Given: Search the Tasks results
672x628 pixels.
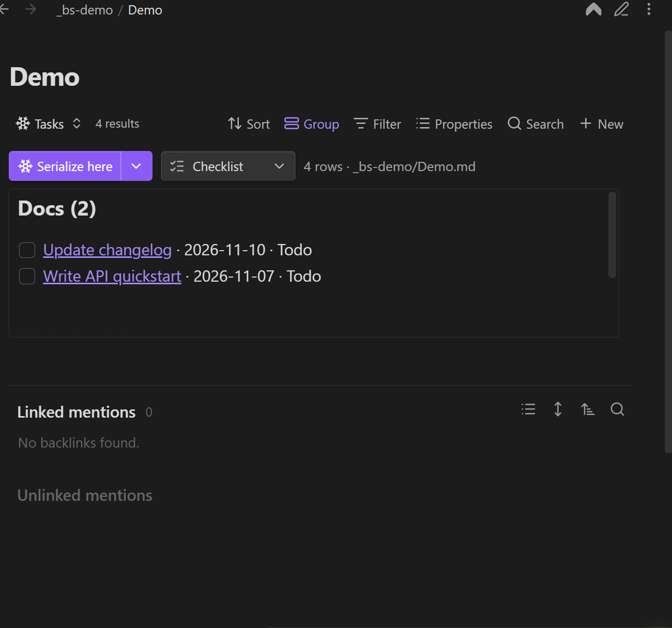Looking at the screenshot, I should (x=536, y=124).
